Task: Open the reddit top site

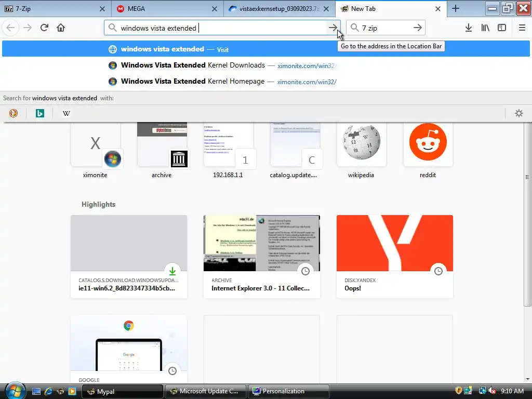Action: point(428,150)
